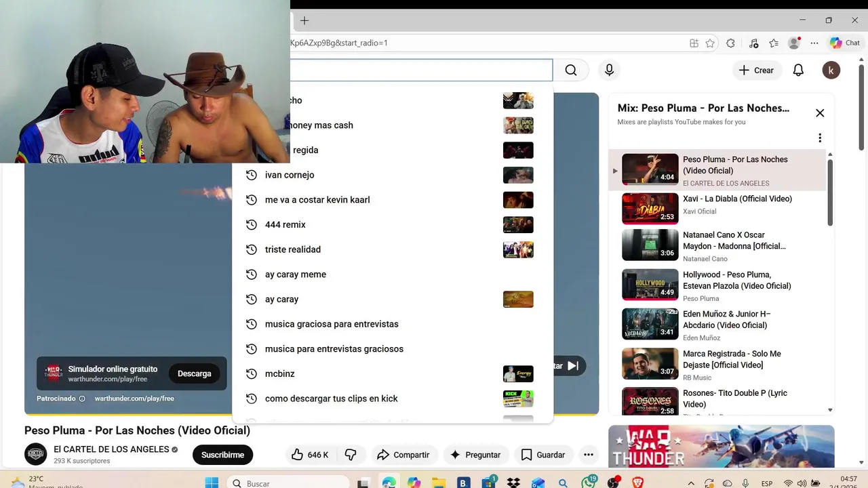Viewport: 868px width, 488px height.
Task: Click Windows taskbar Buscar search box
Action: click(x=288, y=483)
